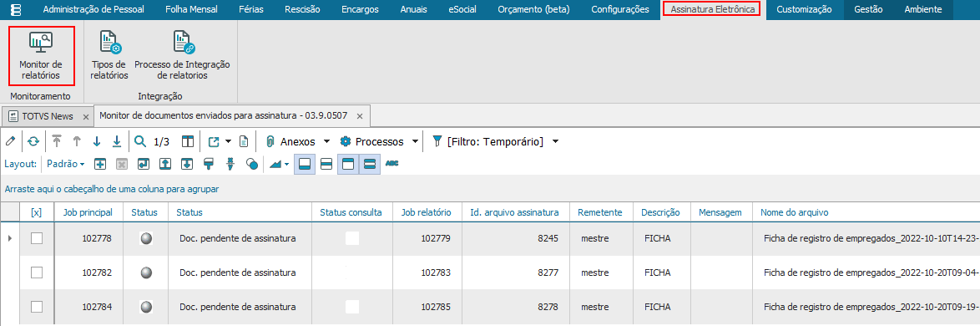The height and width of the screenshot is (326, 980).
Task: Click the import layout down-arrow icon
Action: 188,164
